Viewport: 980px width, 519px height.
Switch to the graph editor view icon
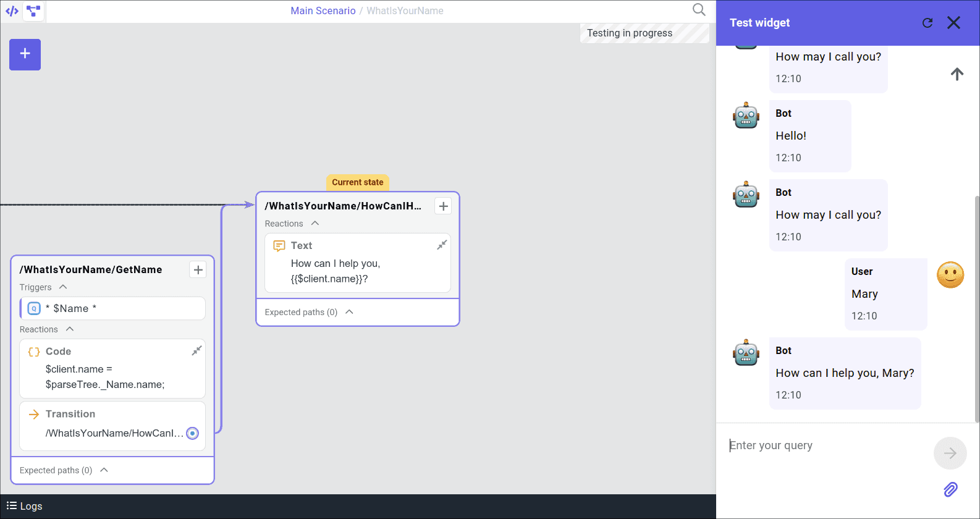point(33,11)
